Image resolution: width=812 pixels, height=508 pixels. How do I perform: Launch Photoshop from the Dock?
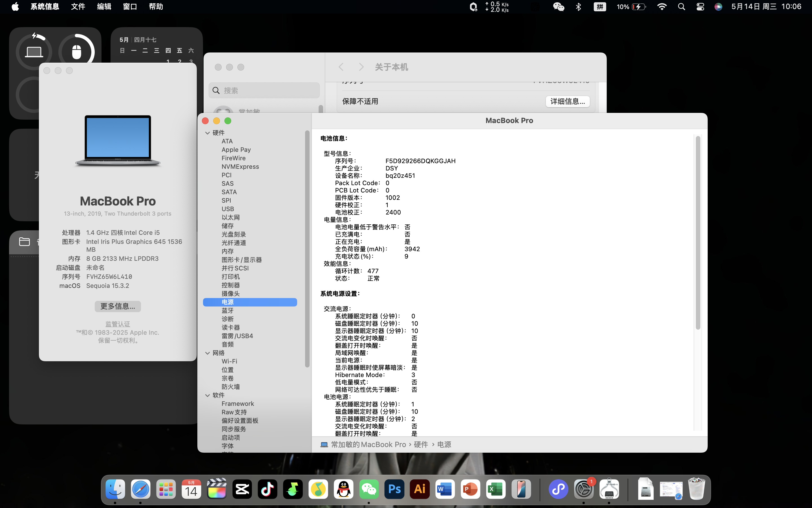pos(394,489)
